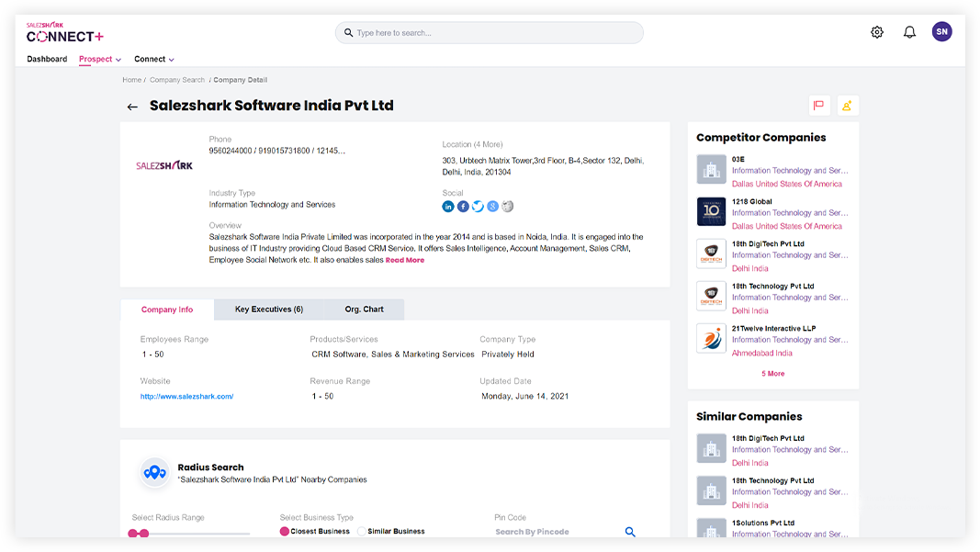Open the settings gear icon
This screenshot has height=552, width=980.
(x=877, y=32)
